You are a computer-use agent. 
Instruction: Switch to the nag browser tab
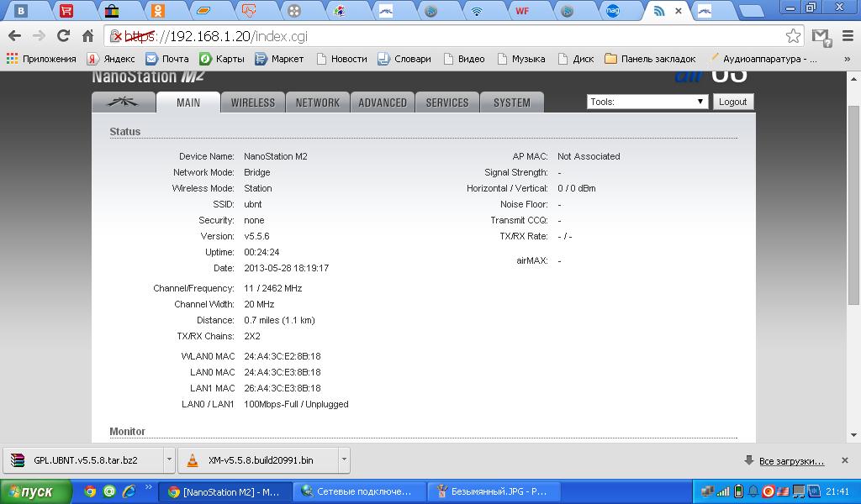pyautogui.click(x=613, y=10)
